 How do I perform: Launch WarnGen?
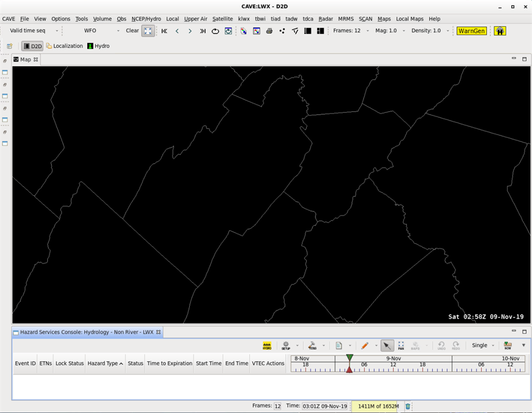point(471,31)
